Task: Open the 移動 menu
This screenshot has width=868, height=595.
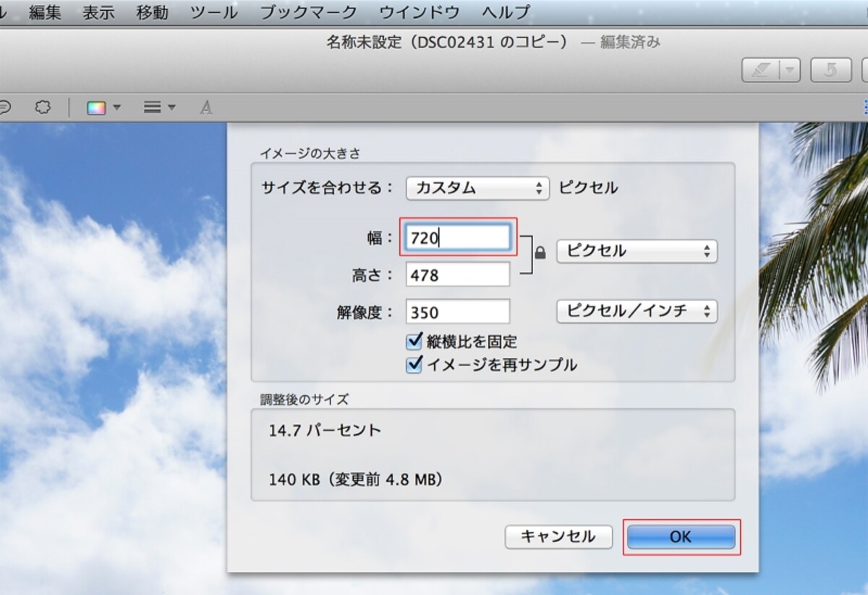Action: pos(153,12)
